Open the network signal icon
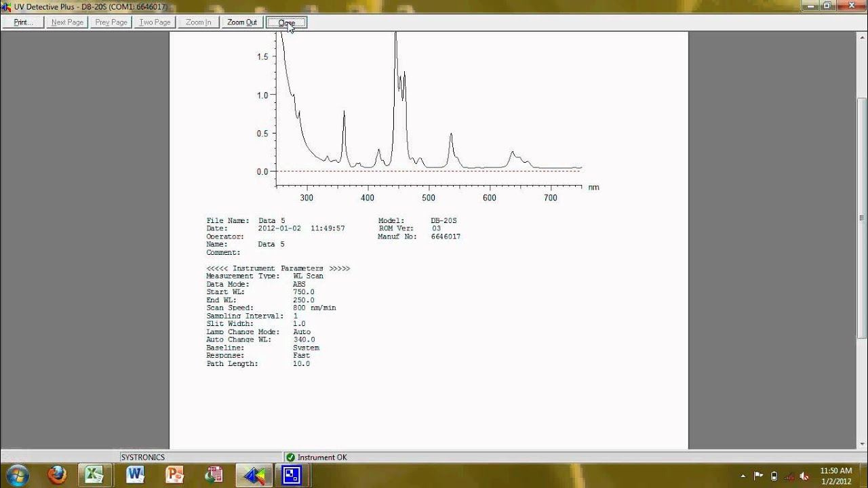868x488 pixels. [789, 476]
